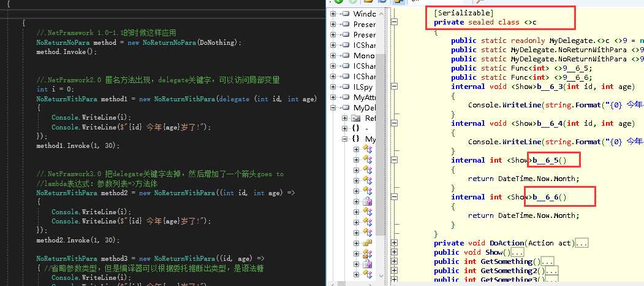Click the "private sealed class <>c" line
Image resolution: width=644 pixels, height=286 pixels.
point(485,22)
